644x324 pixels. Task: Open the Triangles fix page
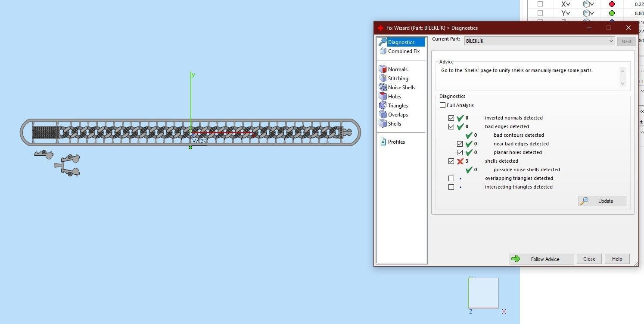point(398,106)
